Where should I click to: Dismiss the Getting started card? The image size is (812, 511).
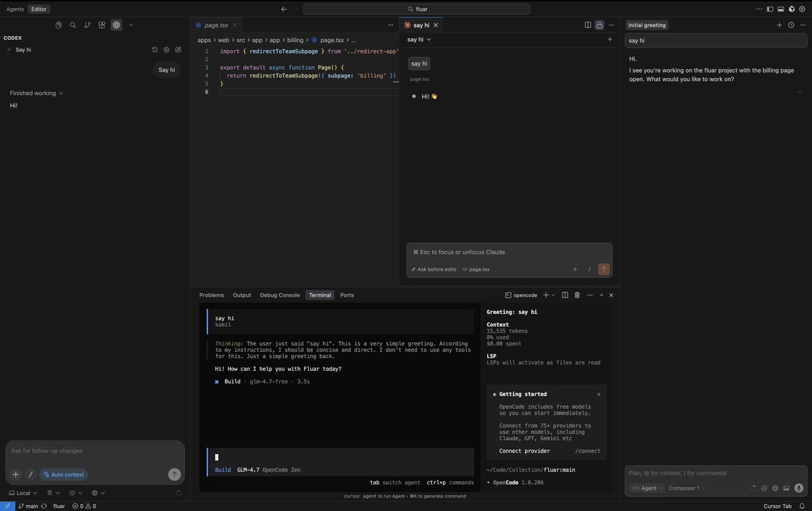coord(599,395)
